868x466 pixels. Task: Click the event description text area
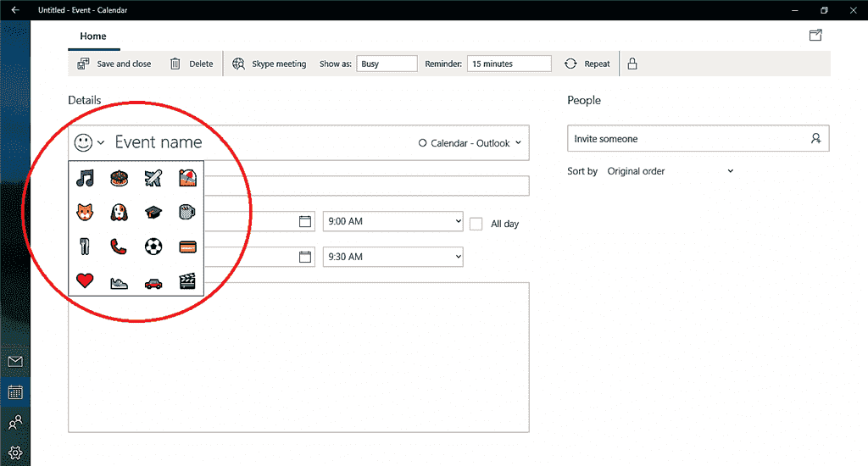(299, 358)
